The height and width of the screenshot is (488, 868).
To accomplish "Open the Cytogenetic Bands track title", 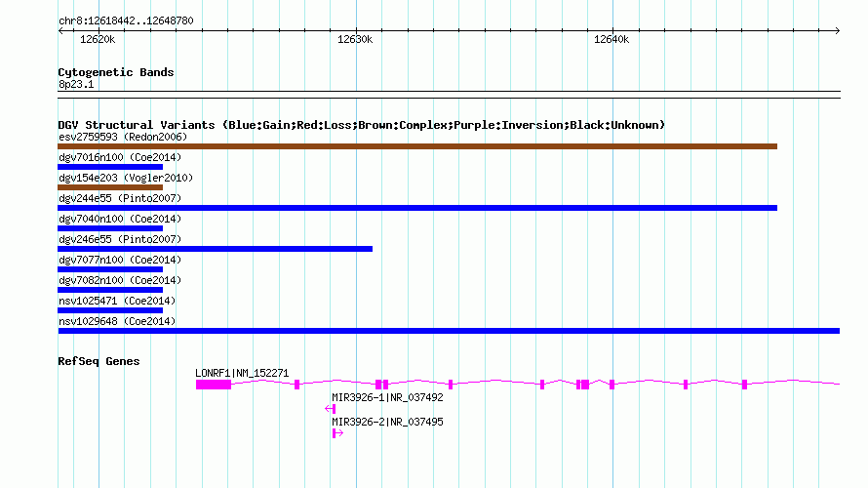I will 116,72.
